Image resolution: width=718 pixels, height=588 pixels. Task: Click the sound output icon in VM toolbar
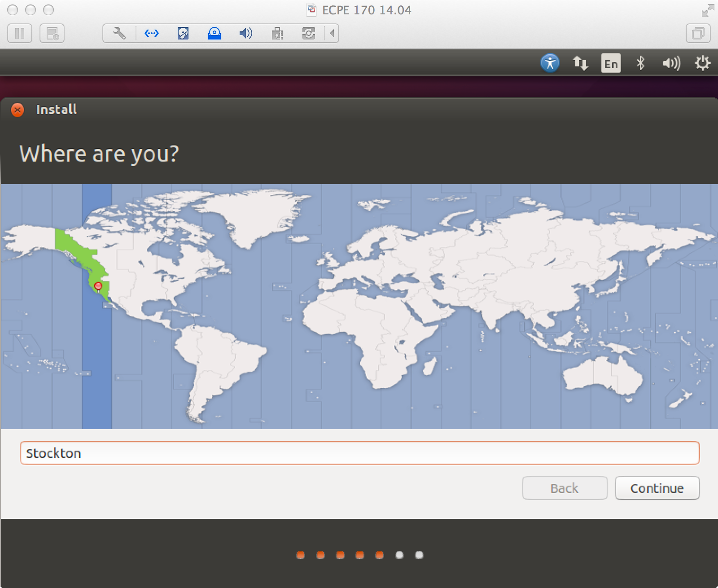[x=245, y=33]
